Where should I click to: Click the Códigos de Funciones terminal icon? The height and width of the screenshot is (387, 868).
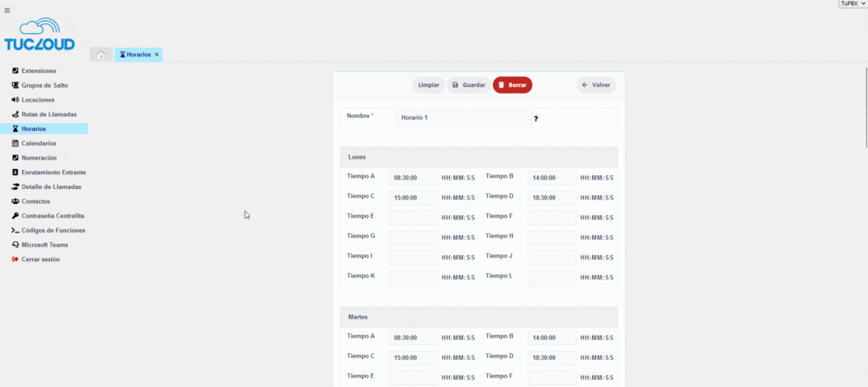pyautogui.click(x=15, y=230)
